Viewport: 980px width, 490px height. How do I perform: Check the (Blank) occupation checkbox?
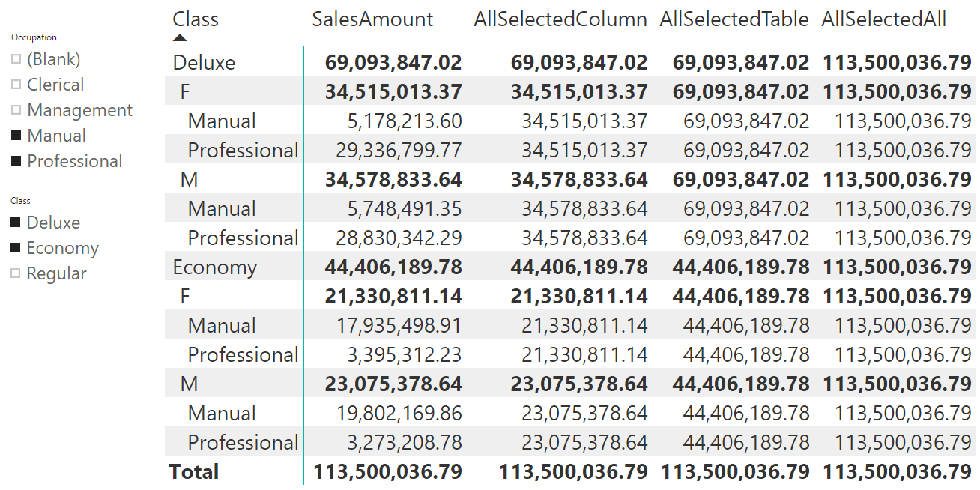(16, 59)
